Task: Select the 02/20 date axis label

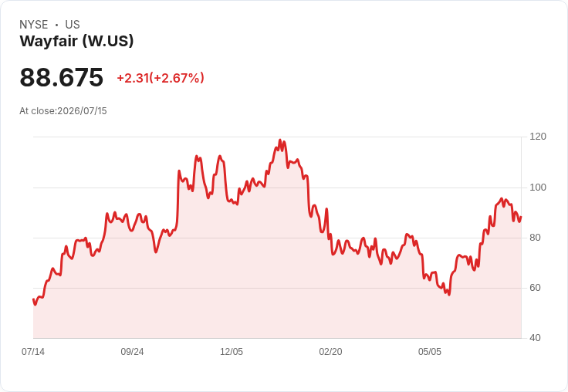Action: 330,352
